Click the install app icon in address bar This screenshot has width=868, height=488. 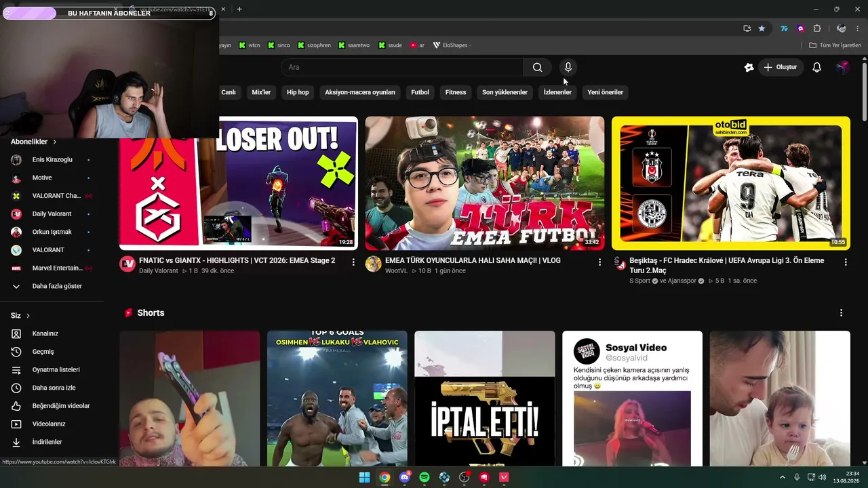(x=747, y=28)
